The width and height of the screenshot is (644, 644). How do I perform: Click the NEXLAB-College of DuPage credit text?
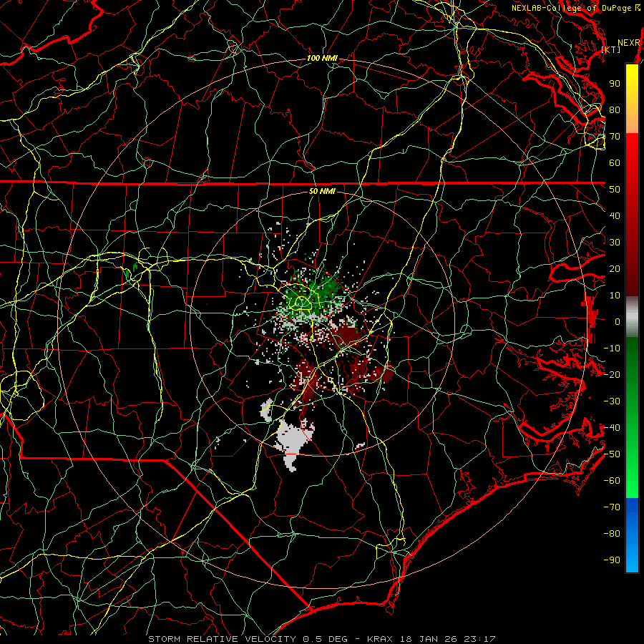(571, 8)
